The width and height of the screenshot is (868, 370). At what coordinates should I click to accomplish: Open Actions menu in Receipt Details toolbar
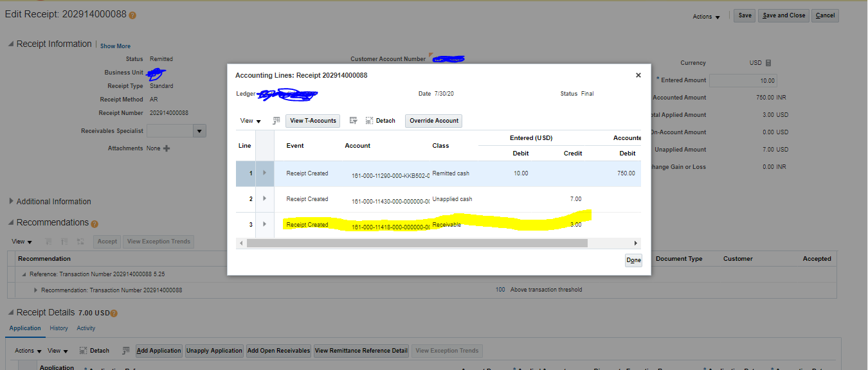pos(28,351)
